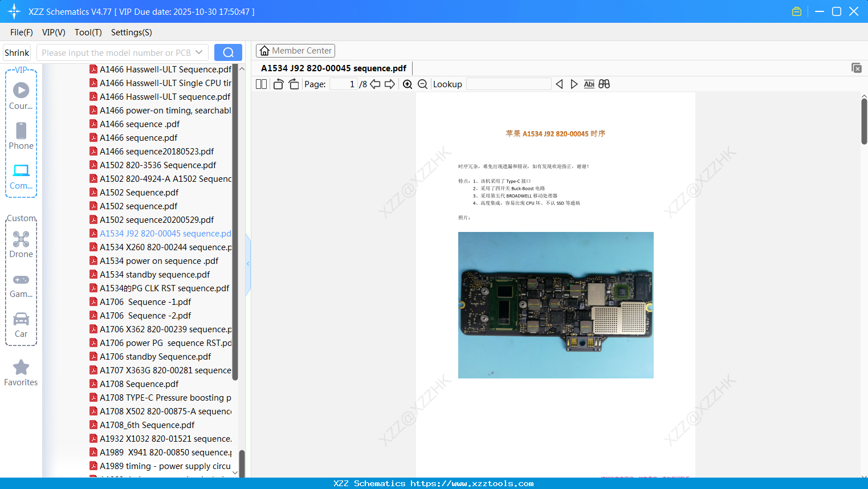Rotate the PDF page counterclockwise
This screenshot has height=489, width=868.
coord(278,84)
